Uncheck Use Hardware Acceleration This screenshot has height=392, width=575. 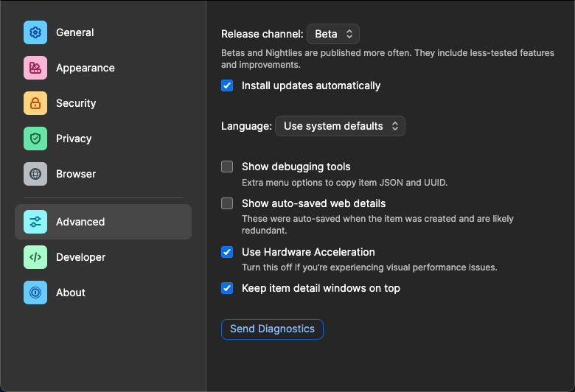227,252
